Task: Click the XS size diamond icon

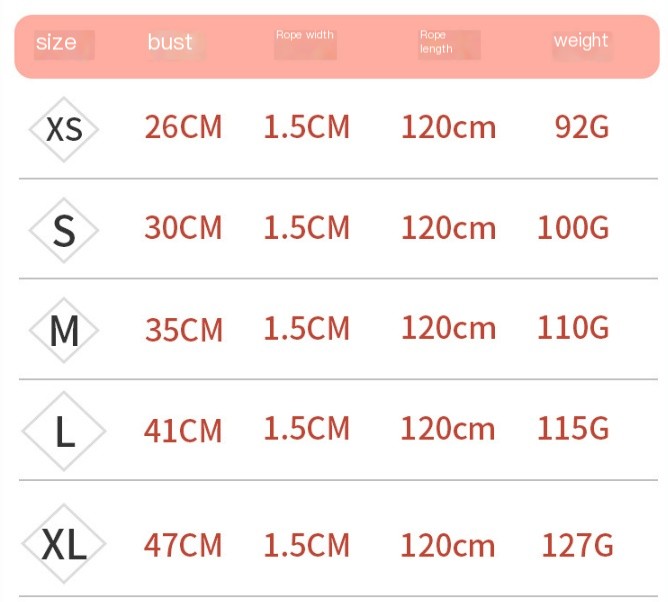Action: 64,130
